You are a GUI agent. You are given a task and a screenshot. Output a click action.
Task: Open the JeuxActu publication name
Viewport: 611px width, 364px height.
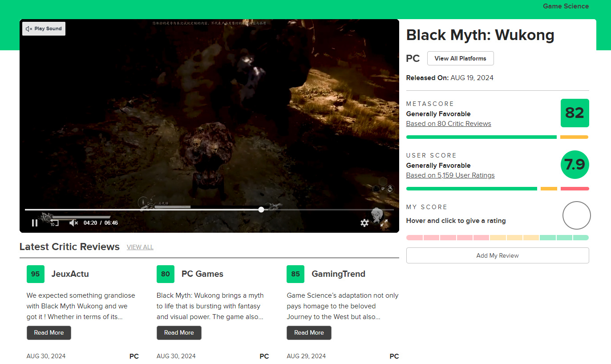pyautogui.click(x=70, y=274)
